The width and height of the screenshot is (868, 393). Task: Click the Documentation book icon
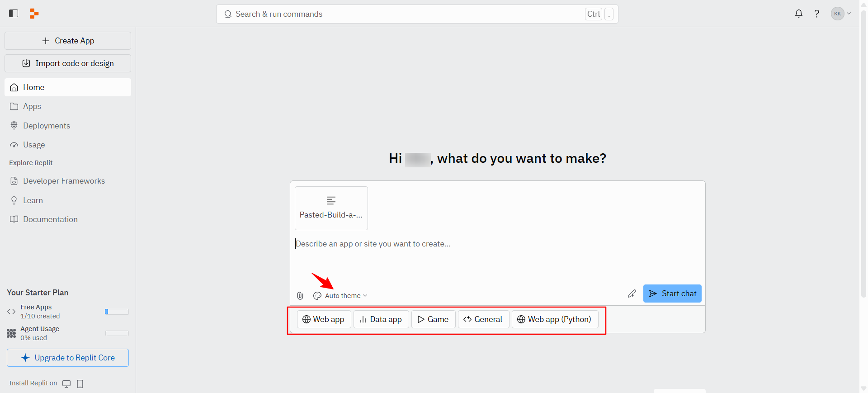pyautogui.click(x=14, y=219)
